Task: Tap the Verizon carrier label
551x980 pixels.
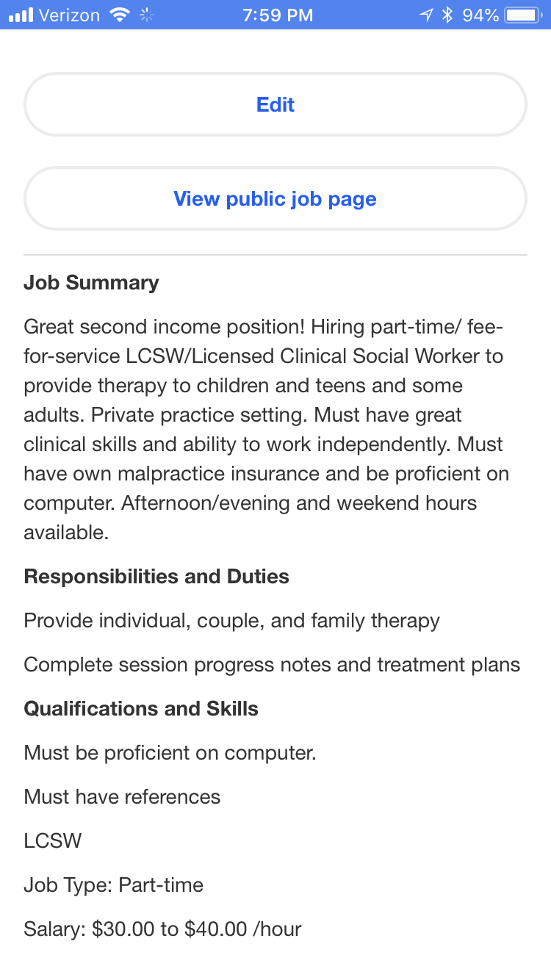Action: click(69, 15)
